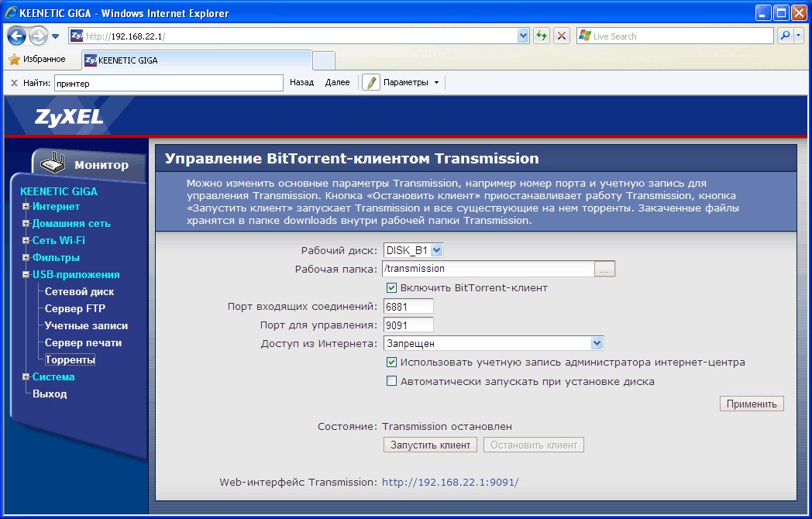Open the Домашняя сеть section
The height and width of the screenshot is (519, 812).
point(71,224)
